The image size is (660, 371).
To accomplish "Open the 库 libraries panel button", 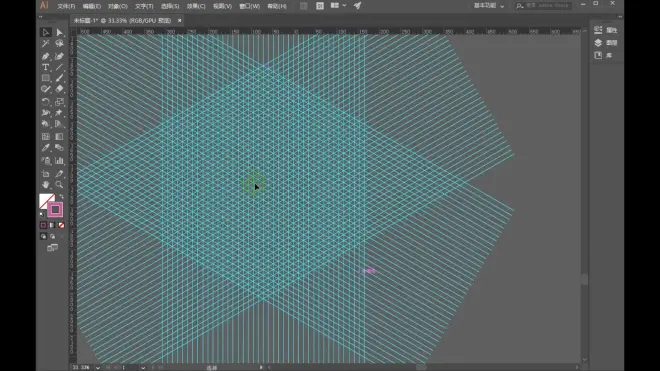I will tap(603, 55).
